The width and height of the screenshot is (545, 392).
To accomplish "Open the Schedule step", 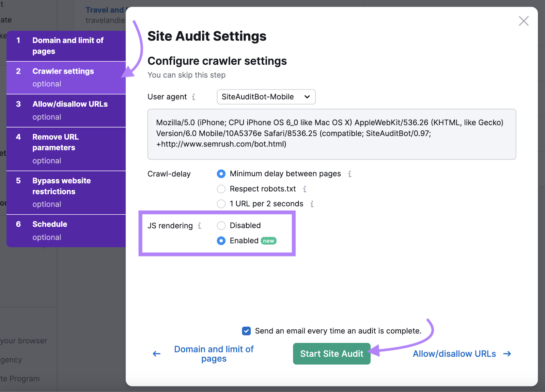I will click(x=66, y=230).
